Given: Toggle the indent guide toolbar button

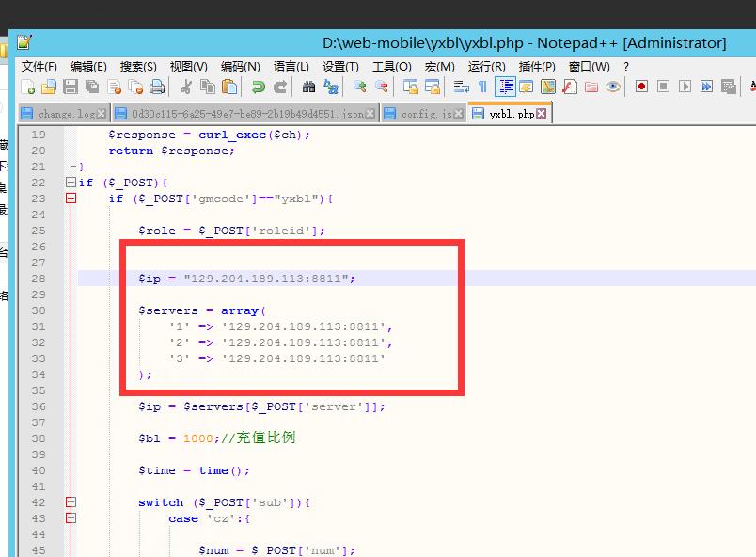Looking at the screenshot, I should pyautogui.click(x=505, y=87).
